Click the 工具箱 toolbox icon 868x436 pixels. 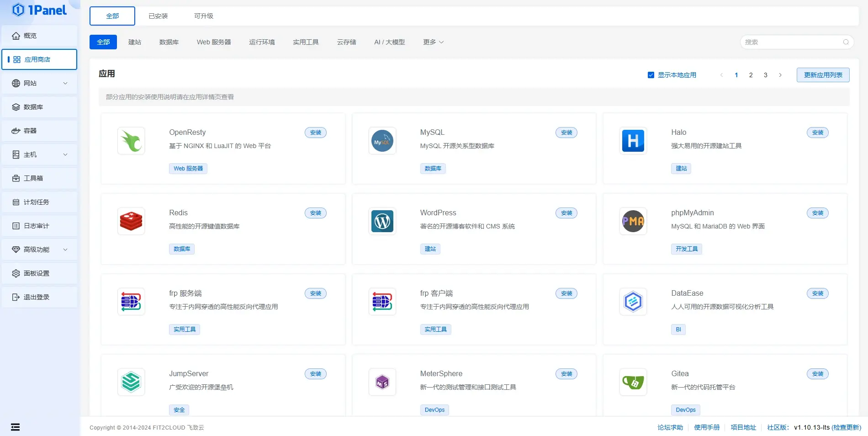pyautogui.click(x=16, y=178)
